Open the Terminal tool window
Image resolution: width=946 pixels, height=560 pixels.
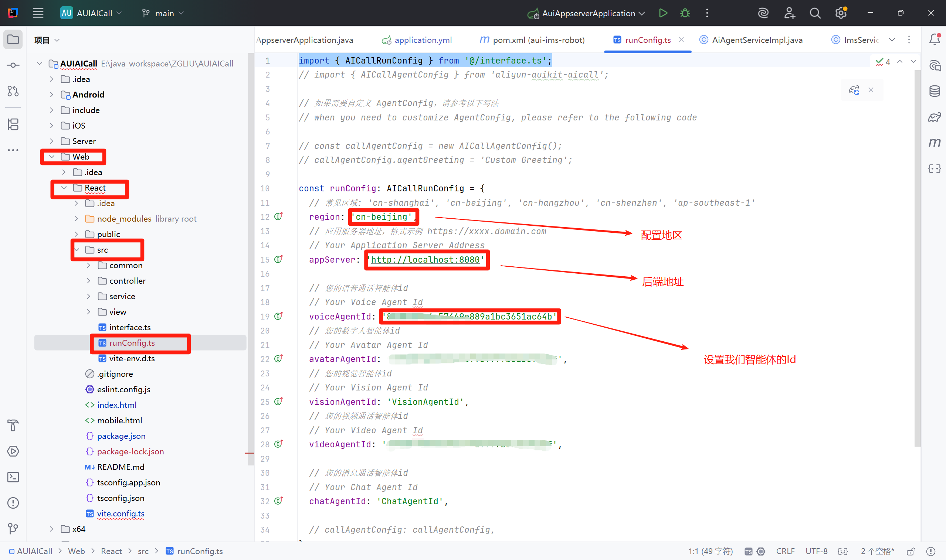[13, 477]
